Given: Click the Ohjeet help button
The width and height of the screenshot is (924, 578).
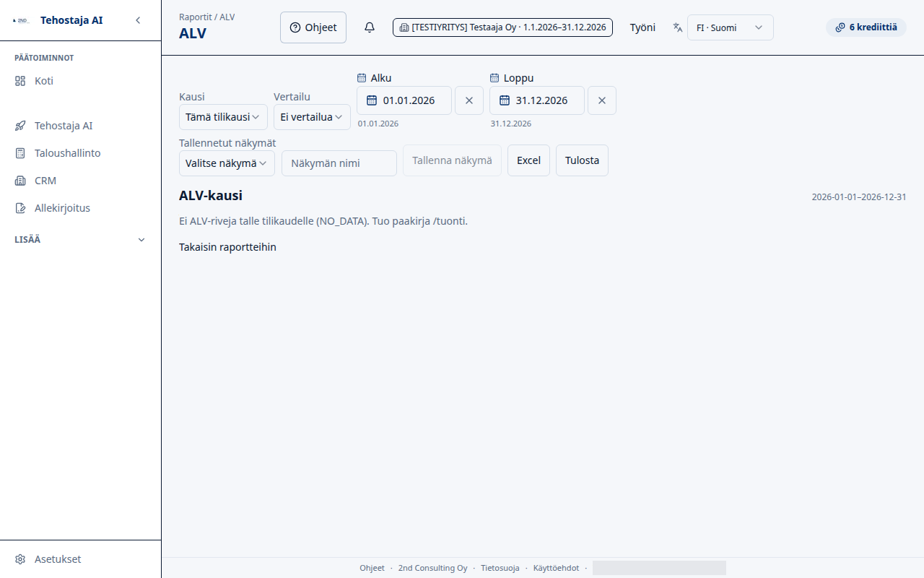Looking at the screenshot, I should pyautogui.click(x=313, y=27).
